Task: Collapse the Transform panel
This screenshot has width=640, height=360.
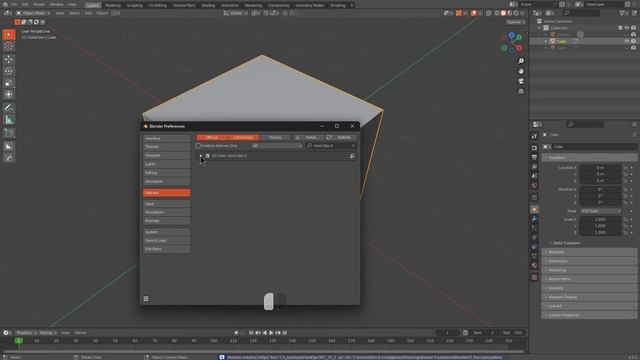Action: tap(590, 158)
